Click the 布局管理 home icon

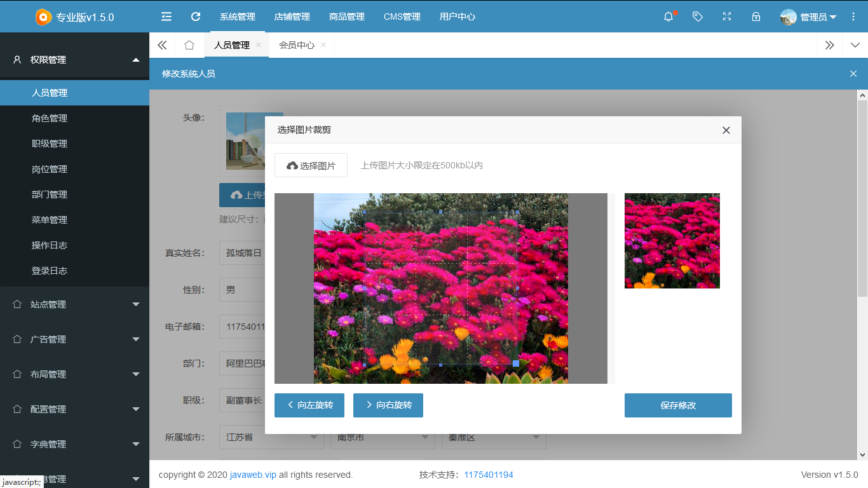pyautogui.click(x=17, y=374)
